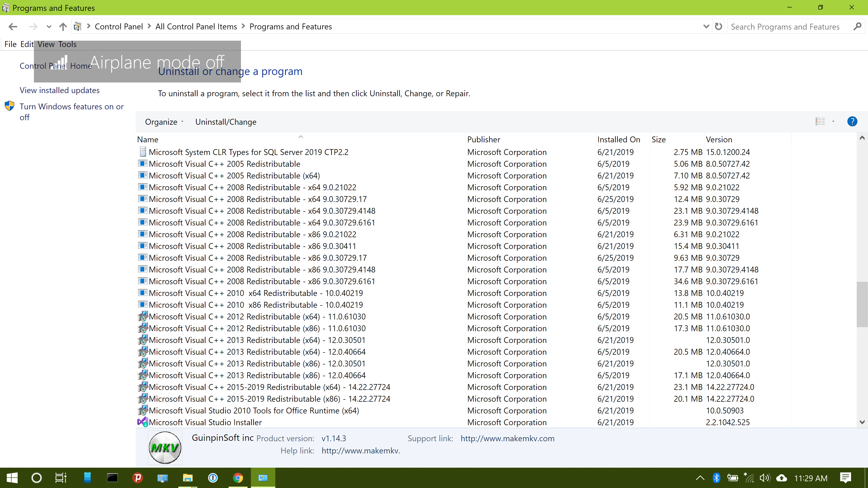
Task: Open View installed updates link
Action: [60, 90]
